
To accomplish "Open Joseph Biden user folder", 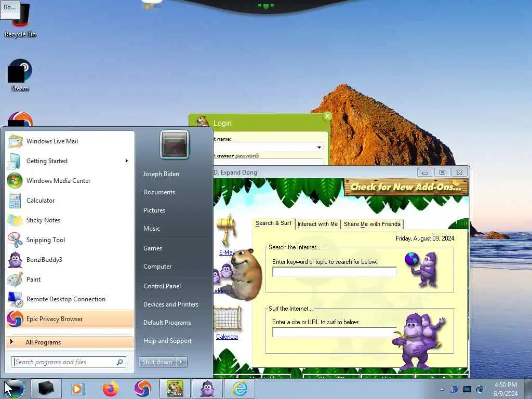I will click(161, 174).
